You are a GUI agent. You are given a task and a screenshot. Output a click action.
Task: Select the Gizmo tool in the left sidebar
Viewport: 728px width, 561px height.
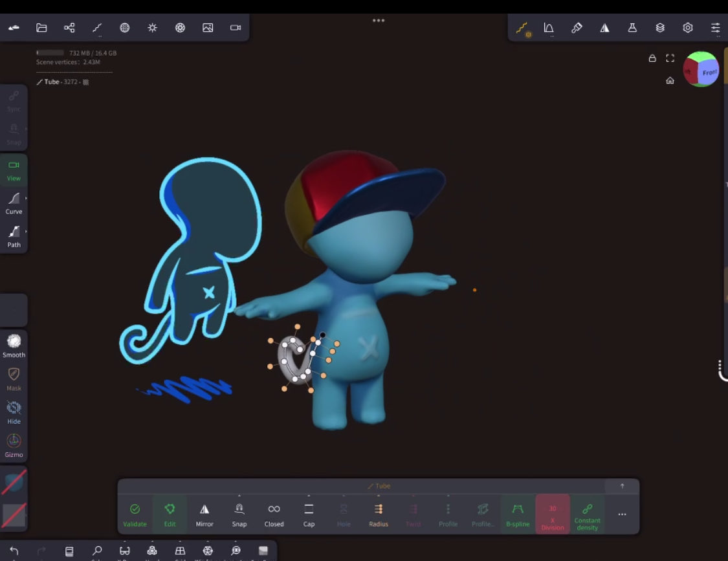(x=14, y=445)
